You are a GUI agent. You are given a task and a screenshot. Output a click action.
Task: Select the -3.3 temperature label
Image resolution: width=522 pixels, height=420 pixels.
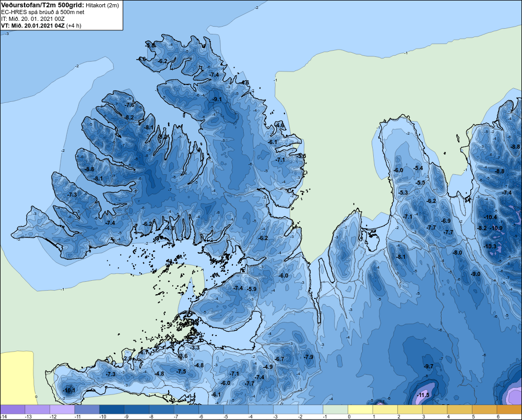195,347
